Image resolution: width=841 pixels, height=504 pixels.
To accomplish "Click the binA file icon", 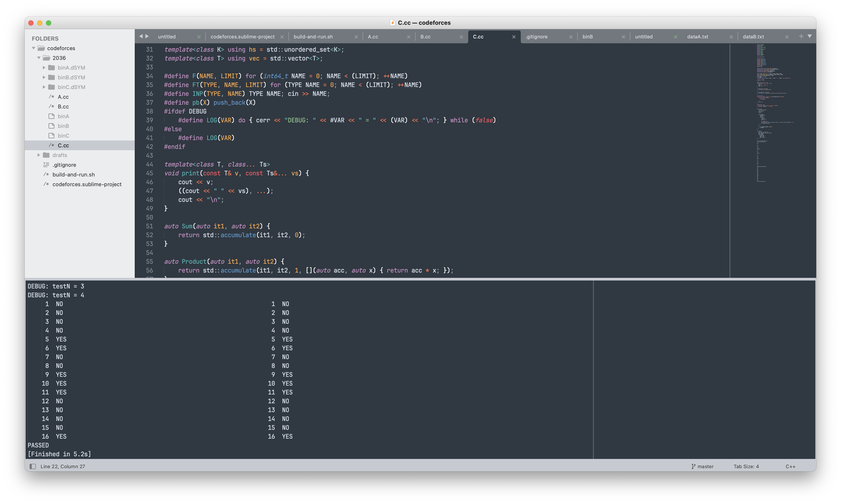I will [52, 116].
